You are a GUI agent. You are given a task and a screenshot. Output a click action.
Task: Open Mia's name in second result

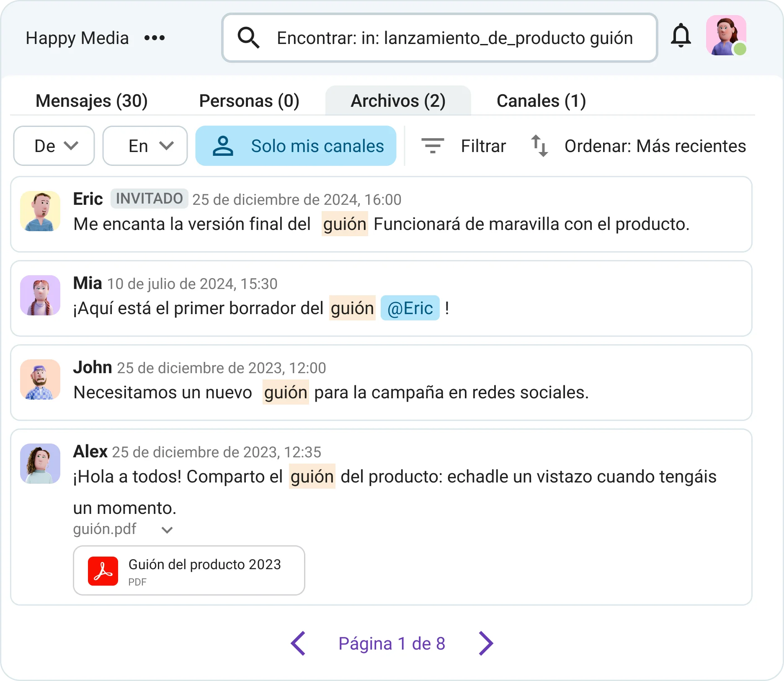point(88,283)
